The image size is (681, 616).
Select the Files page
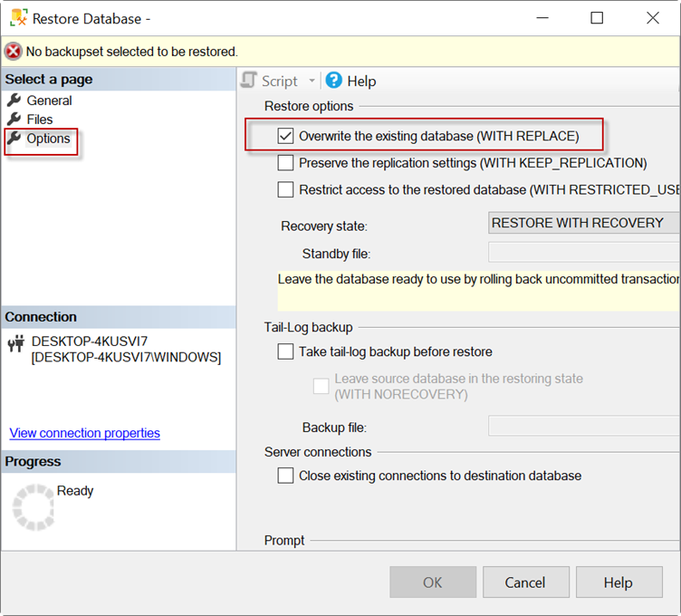tap(40, 120)
